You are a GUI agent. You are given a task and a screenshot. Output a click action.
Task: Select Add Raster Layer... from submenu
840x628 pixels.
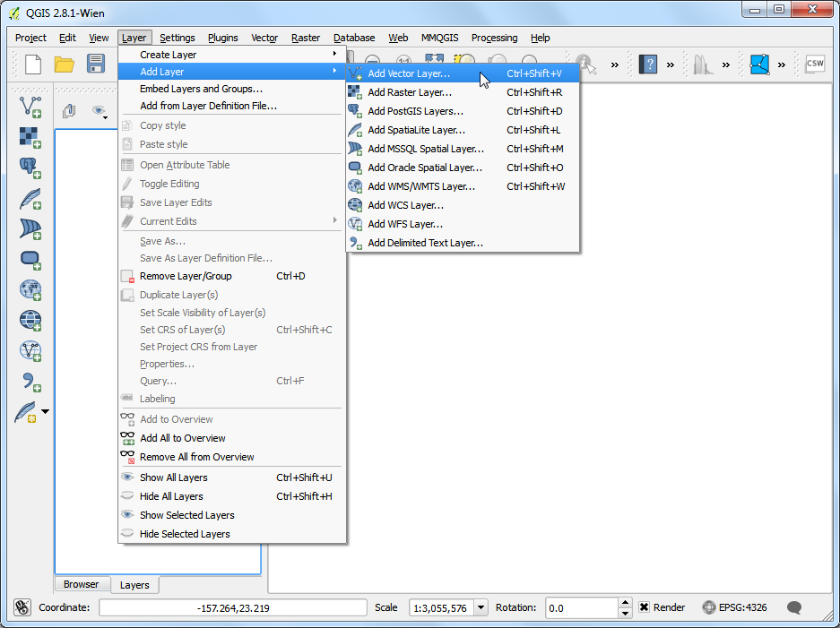463,92
